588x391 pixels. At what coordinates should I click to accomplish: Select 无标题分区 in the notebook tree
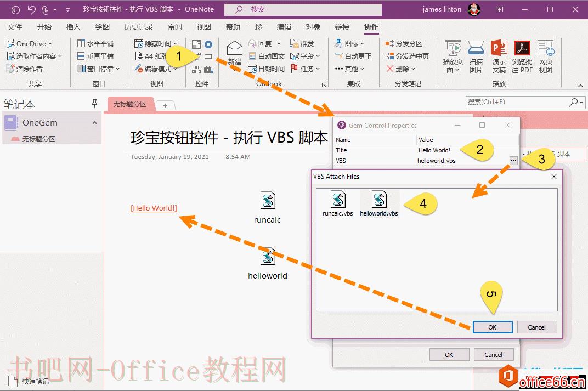[38, 139]
